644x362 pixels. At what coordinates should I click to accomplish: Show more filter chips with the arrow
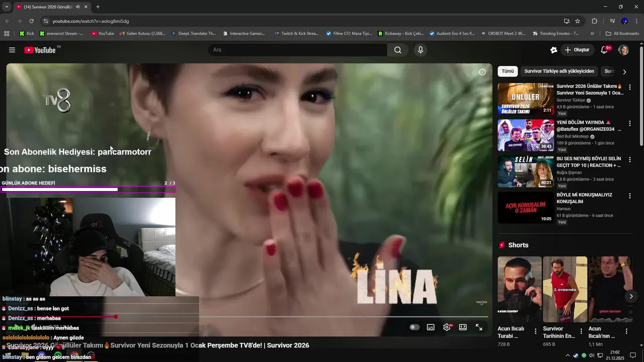[x=624, y=72]
